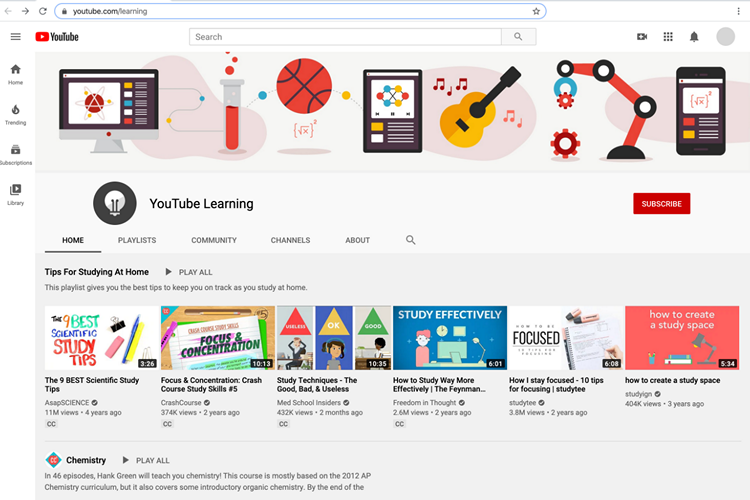Open Trending in the sidebar
This screenshot has height=500, width=750.
(x=15, y=114)
